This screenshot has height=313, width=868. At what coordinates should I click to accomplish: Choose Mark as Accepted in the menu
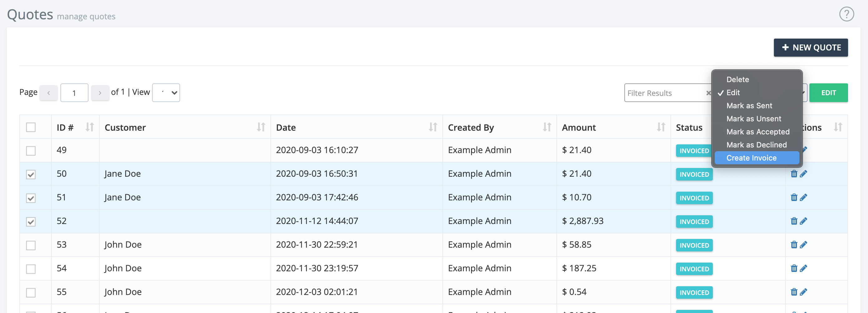pyautogui.click(x=758, y=132)
